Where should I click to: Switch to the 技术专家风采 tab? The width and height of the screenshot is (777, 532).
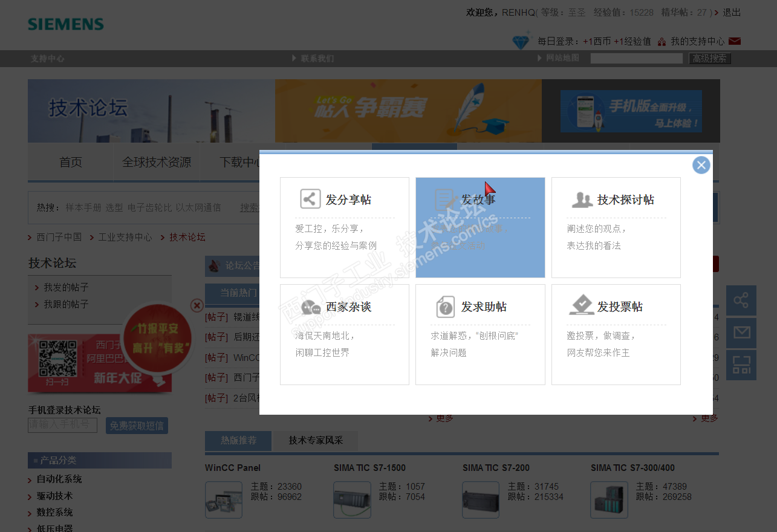coord(316,441)
